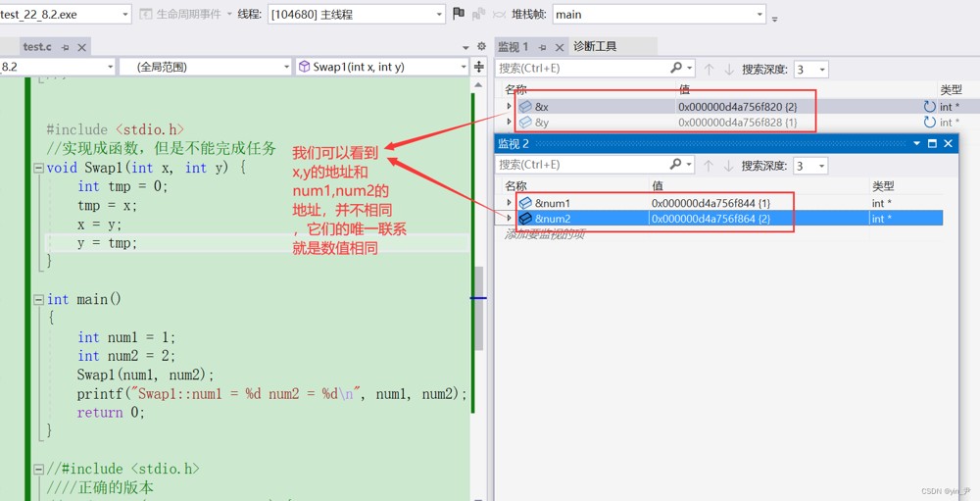Select the test.c editor tab

coord(37,47)
